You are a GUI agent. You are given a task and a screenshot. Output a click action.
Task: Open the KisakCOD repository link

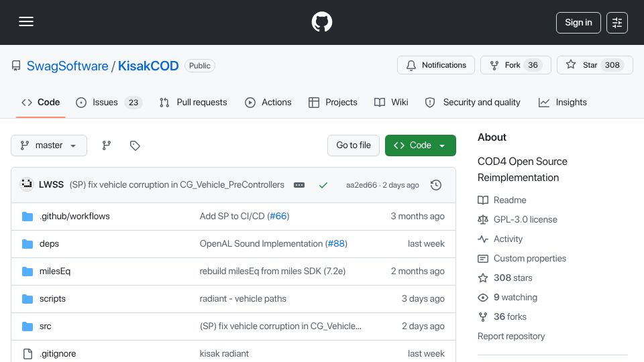click(148, 66)
